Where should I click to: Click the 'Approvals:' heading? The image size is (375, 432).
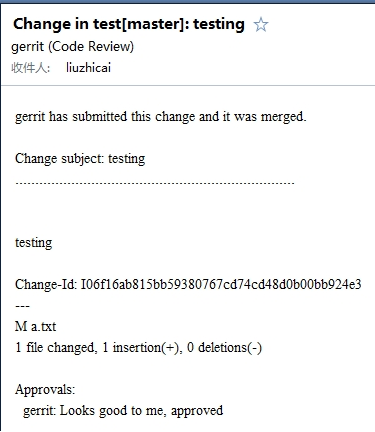tap(45, 389)
